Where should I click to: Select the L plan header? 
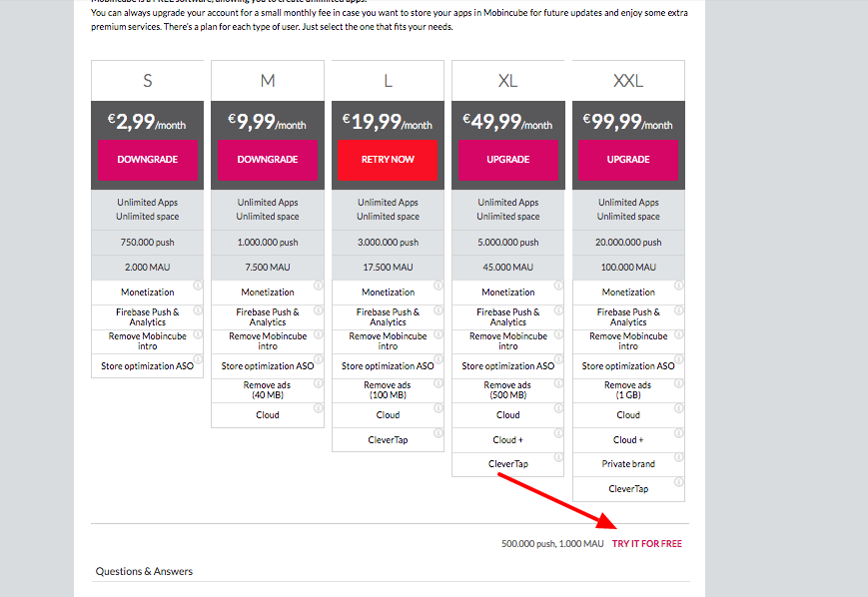click(389, 81)
